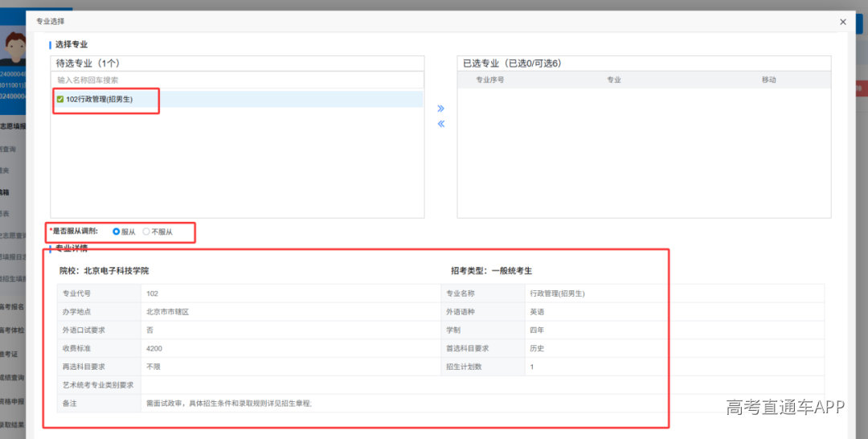This screenshot has height=439, width=868.
Task: Click the 艺术统考专业类别要求 label cell
Action: point(99,385)
